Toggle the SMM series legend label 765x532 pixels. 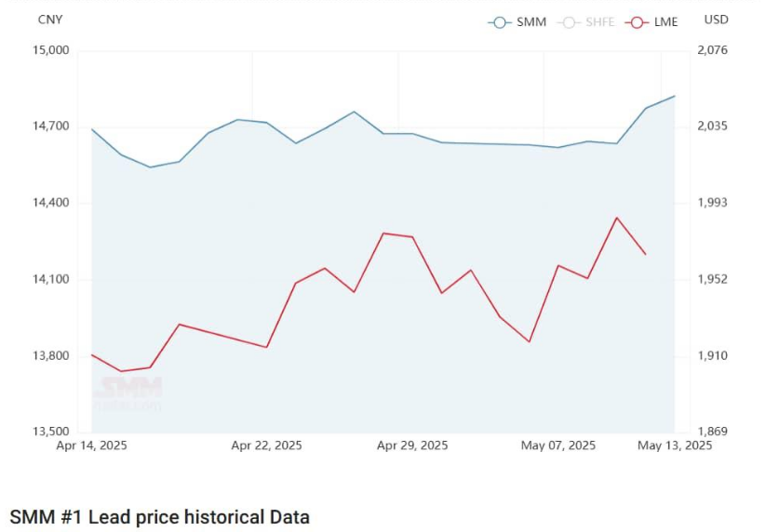531,21
